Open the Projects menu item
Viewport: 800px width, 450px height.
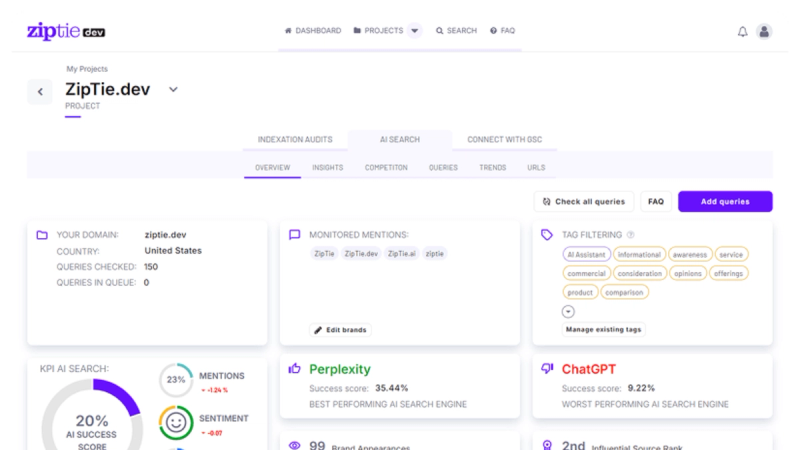pyautogui.click(x=379, y=31)
